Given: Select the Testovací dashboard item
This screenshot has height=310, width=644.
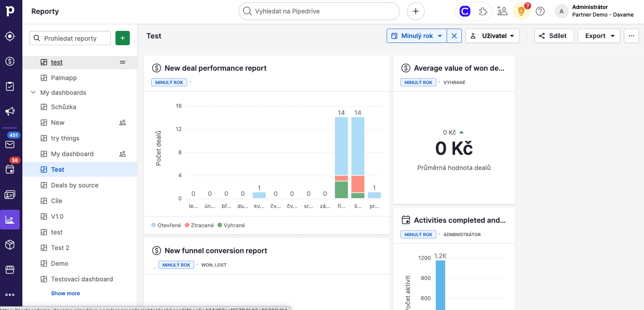Looking at the screenshot, I should pos(82,279).
